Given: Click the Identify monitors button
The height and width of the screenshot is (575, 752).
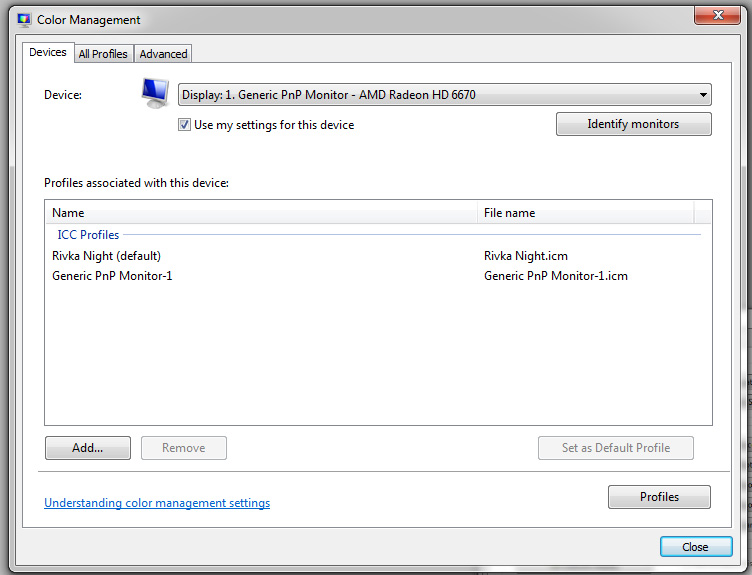Looking at the screenshot, I should [x=634, y=124].
